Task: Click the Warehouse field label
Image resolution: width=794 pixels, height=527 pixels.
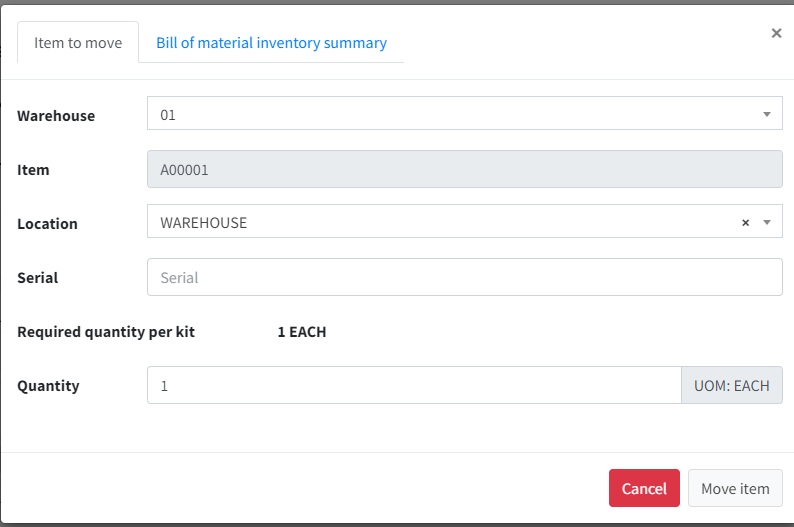Action: pyautogui.click(x=56, y=116)
